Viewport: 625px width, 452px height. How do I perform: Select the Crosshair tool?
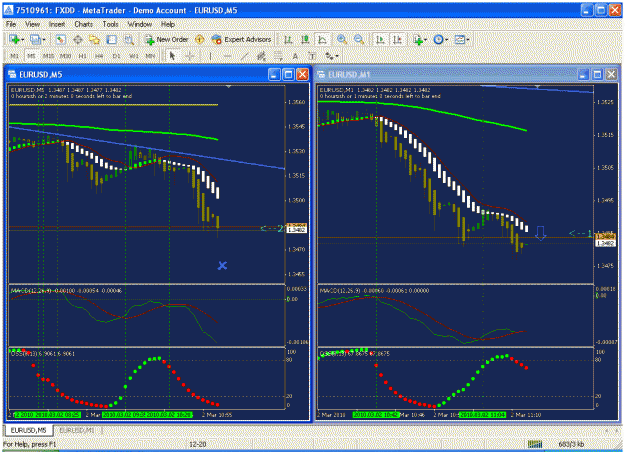190,56
